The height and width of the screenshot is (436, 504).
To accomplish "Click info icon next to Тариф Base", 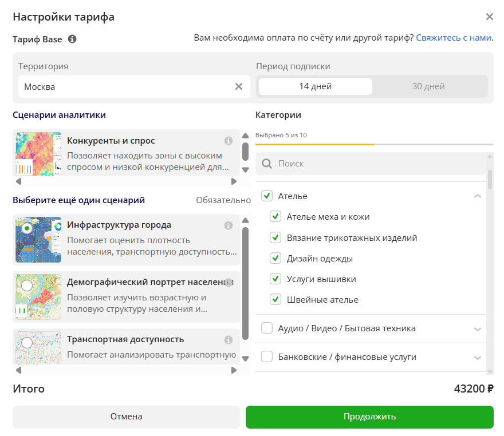I will tap(72, 39).
